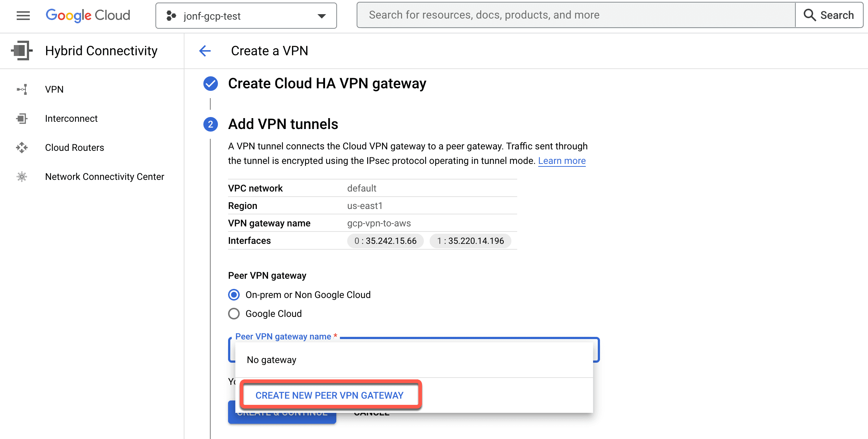Screen dimensions: 868x439
Task: Open the project selector jonf-gcp-test dropdown
Action: click(x=246, y=16)
